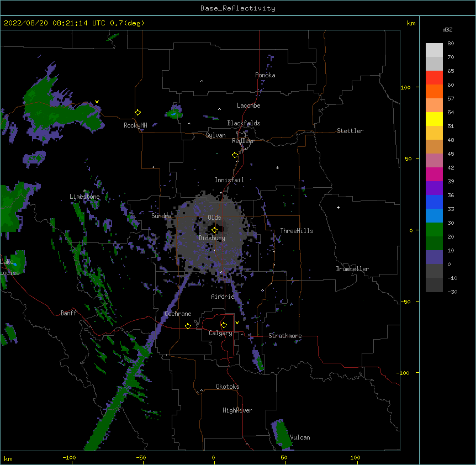Pick the bright green 30 dBZ legend swatch
This screenshot has width=476, height=465.
point(434,230)
